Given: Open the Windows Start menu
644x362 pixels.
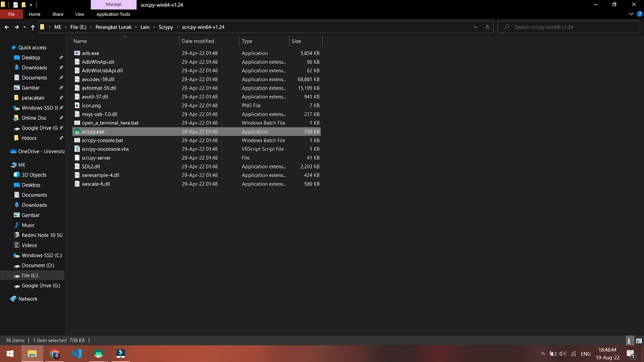Looking at the screenshot, I should pos(10,354).
